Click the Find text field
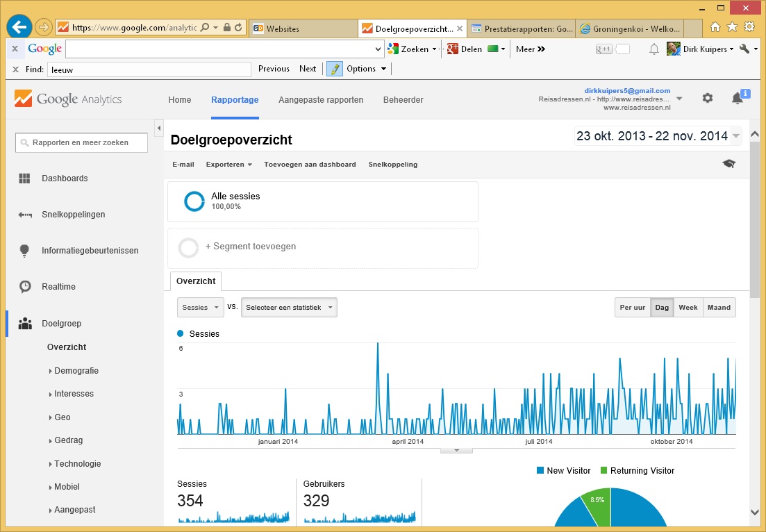Image resolution: width=766 pixels, height=532 pixels. (x=149, y=69)
